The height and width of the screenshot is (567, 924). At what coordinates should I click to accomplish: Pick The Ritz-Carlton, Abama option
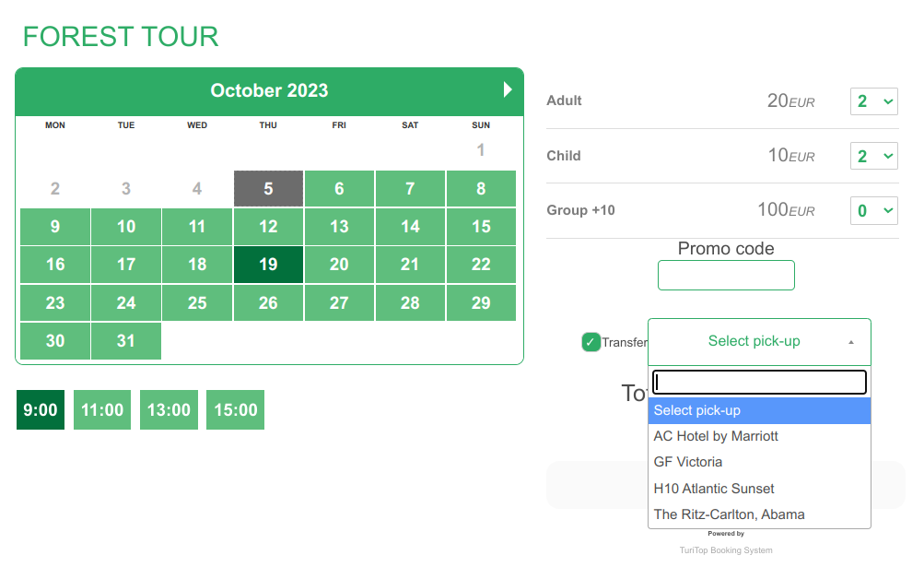tap(729, 514)
